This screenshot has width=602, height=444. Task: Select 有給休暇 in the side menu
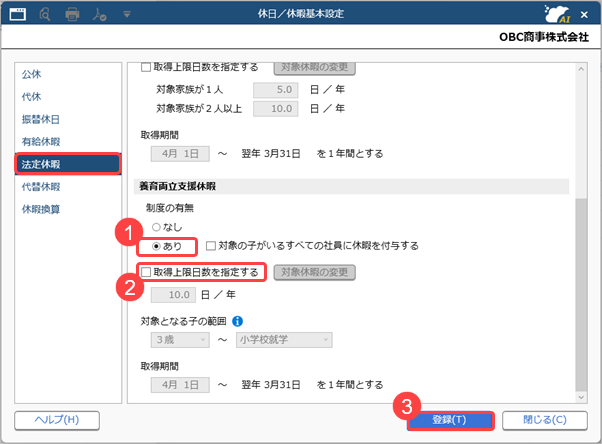41,142
